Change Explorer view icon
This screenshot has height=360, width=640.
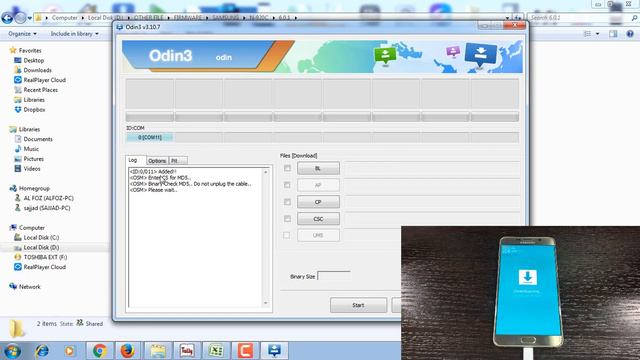587,34
